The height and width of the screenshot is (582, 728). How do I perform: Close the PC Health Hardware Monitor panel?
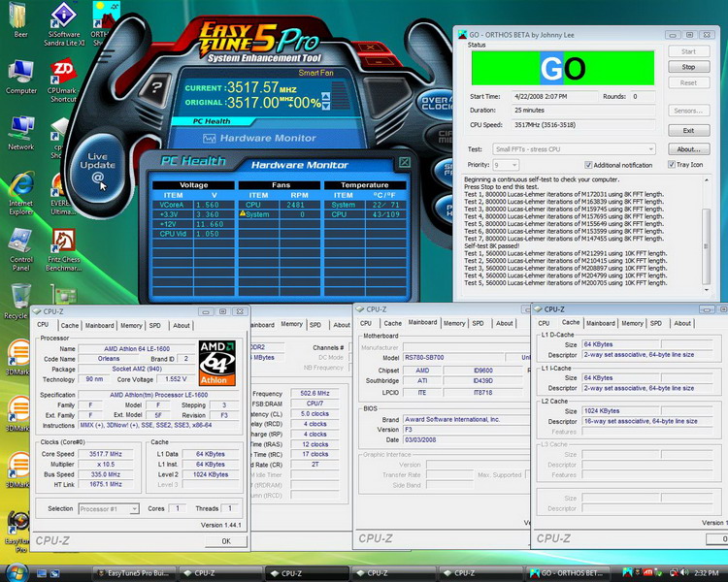click(405, 162)
